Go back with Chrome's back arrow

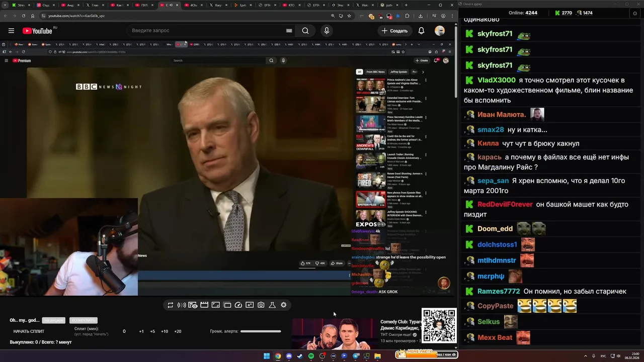pyautogui.click(x=5, y=16)
